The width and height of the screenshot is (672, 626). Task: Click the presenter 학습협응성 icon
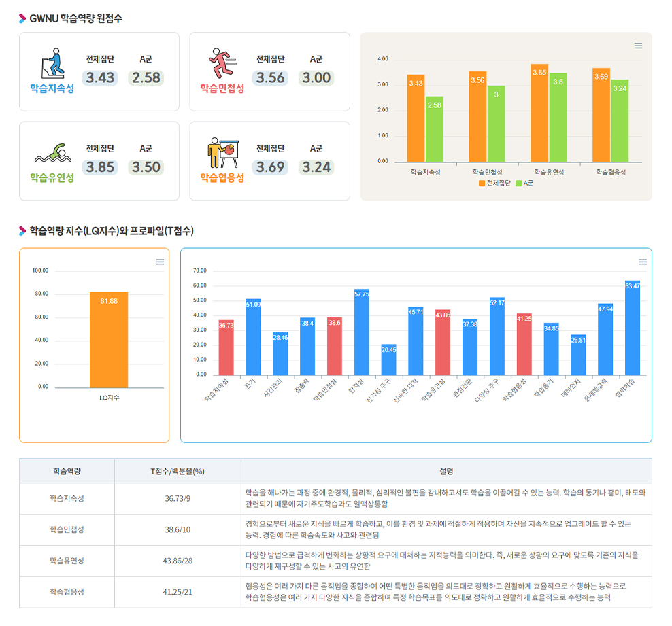[x=222, y=154]
